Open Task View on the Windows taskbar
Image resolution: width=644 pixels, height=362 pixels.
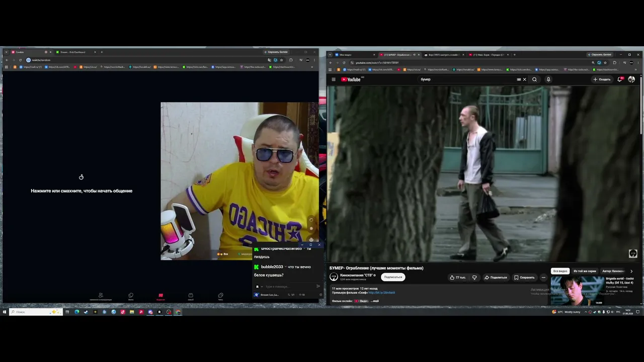67,312
